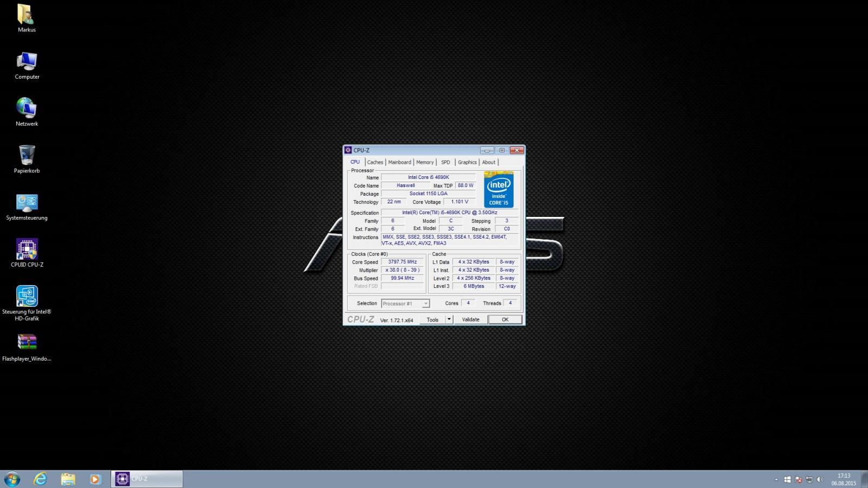
Task: Switch to the Mainboard tab
Action: tap(400, 162)
